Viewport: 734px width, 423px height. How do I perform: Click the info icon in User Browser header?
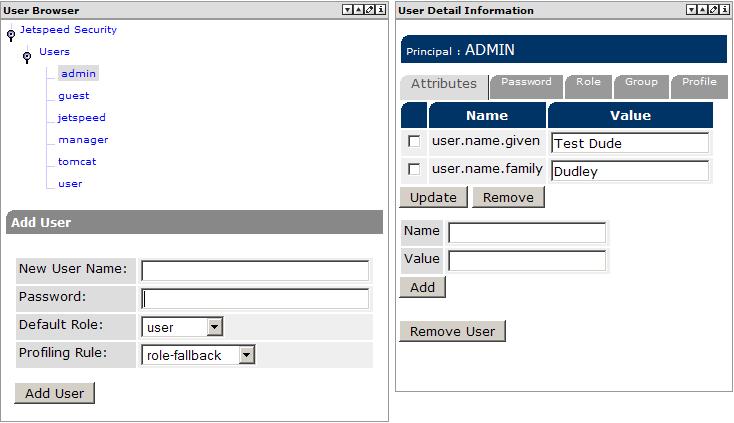pyautogui.click(x=381, y=10)
